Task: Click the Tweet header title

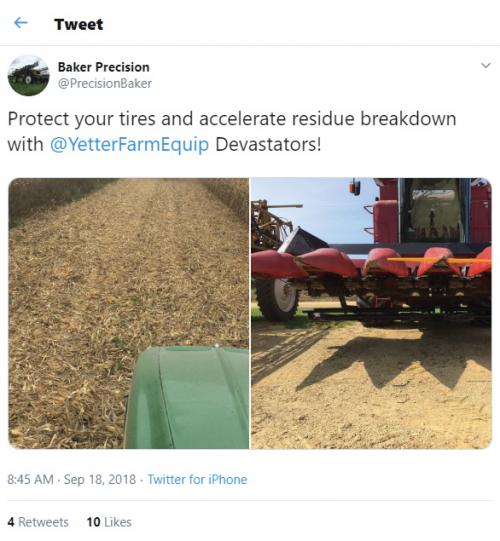Action: point(79,24)
